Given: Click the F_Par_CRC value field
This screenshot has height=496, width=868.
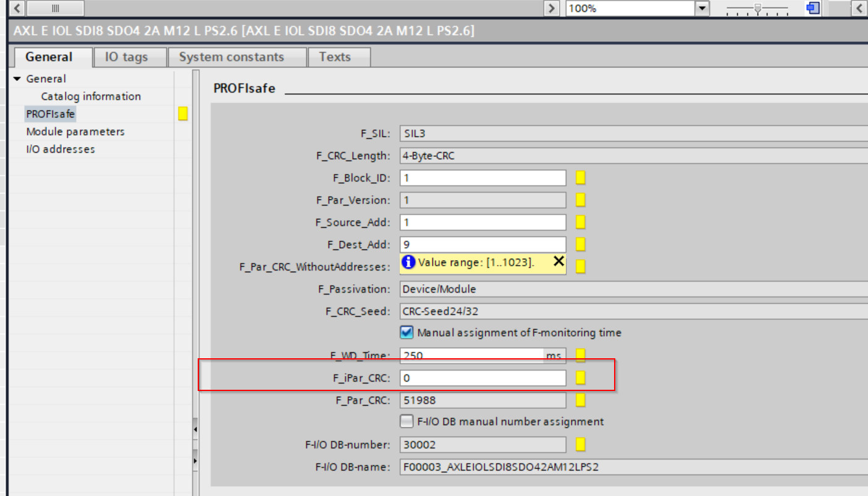Looking at the screenshot, I should (482, 400).
